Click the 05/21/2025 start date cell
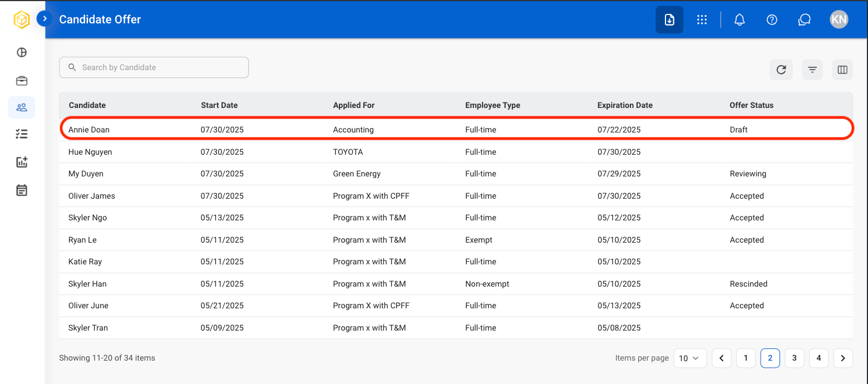This screenshot has width=868, height=384. (x=223, y=306)
